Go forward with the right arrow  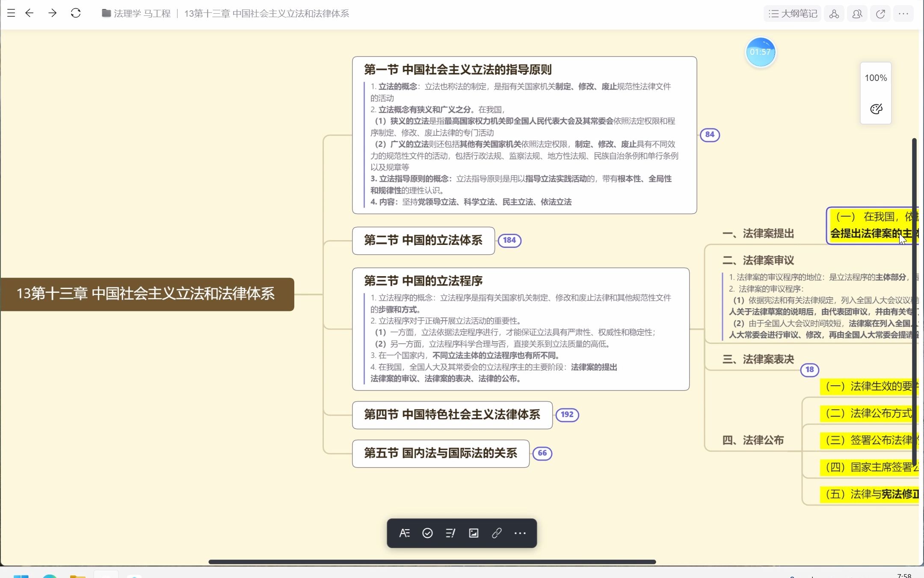click(x=52, y=13)
